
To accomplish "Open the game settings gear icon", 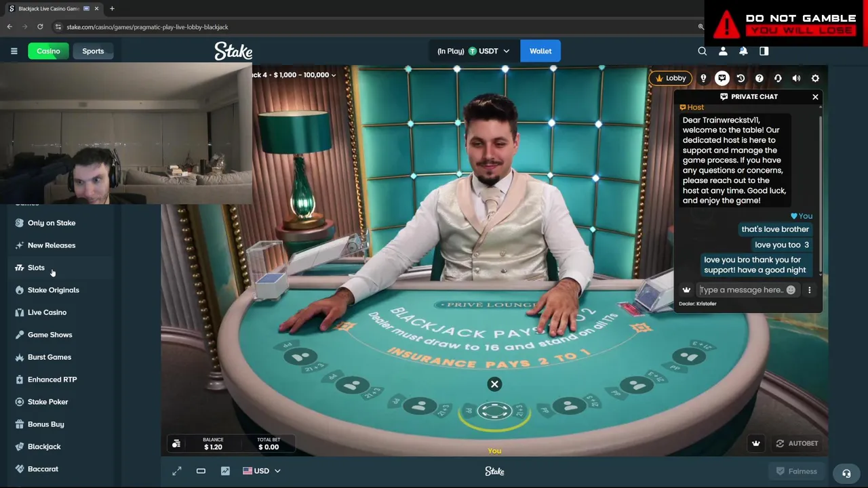I will [815, 78].
